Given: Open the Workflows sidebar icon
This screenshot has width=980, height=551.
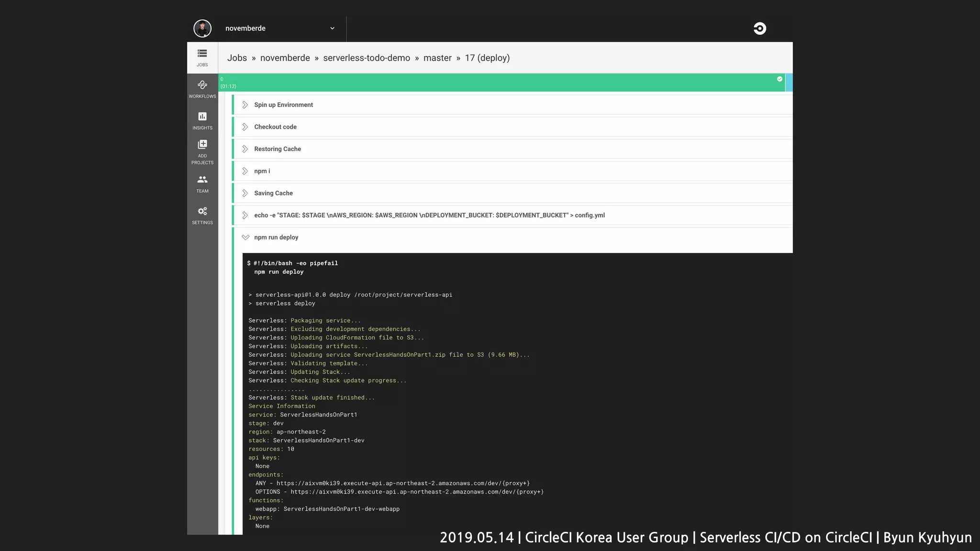Looking at the screenshot, I should pos(202,89).
